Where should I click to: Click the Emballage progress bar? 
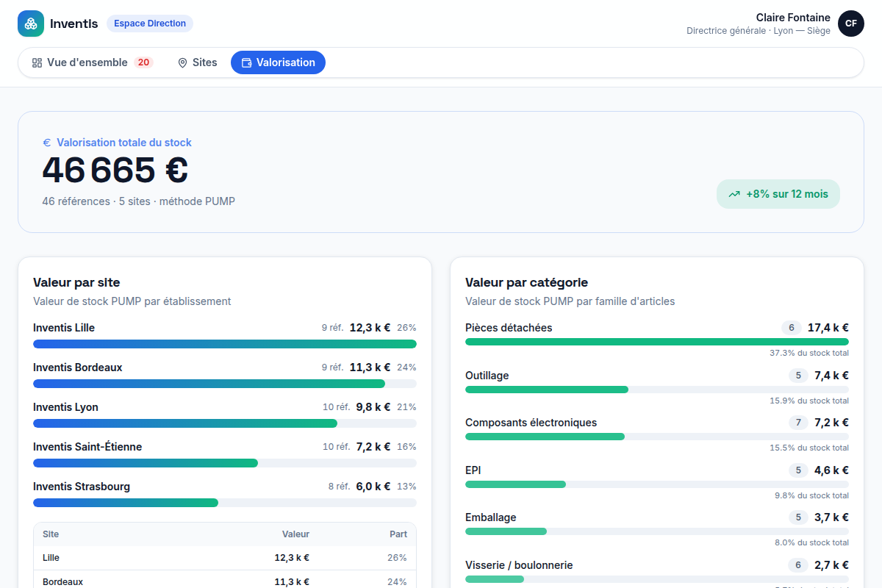657,531
